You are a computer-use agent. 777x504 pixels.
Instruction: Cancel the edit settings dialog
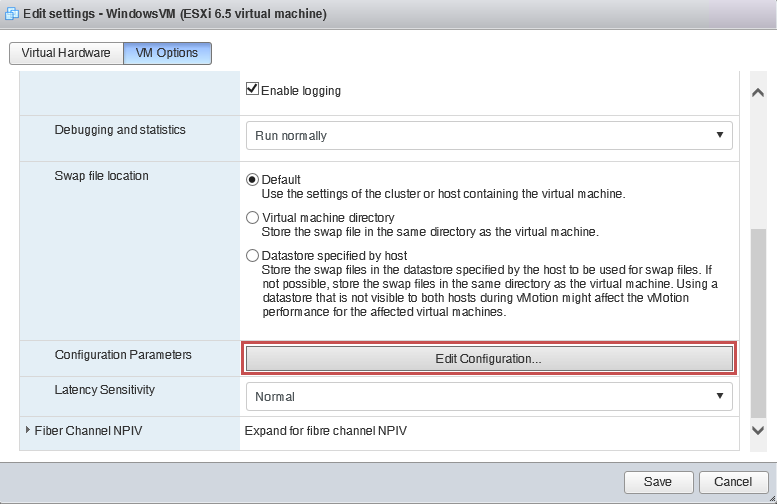[733, 482]
